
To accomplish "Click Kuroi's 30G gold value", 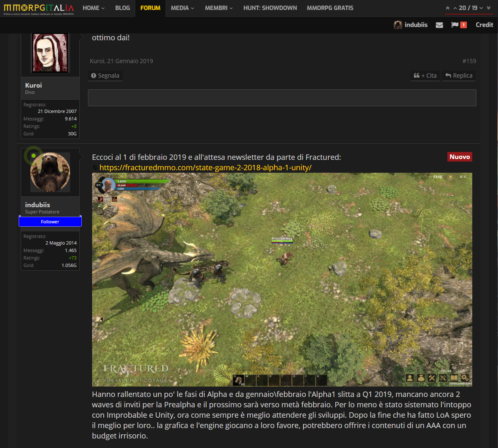I will (x=72, y=134).
